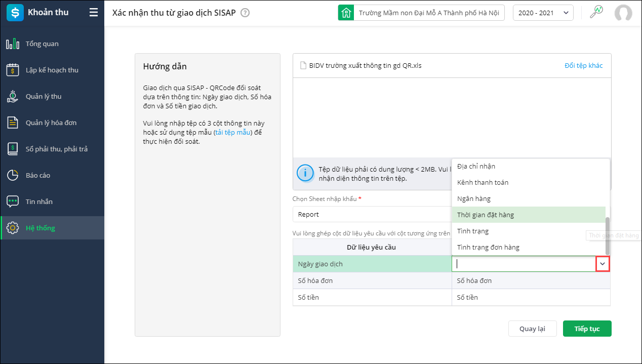The width and height of the screenshot is (642, 364).
Task: Open help for Xác nhận thu title
Action: (x=245, y=13)
